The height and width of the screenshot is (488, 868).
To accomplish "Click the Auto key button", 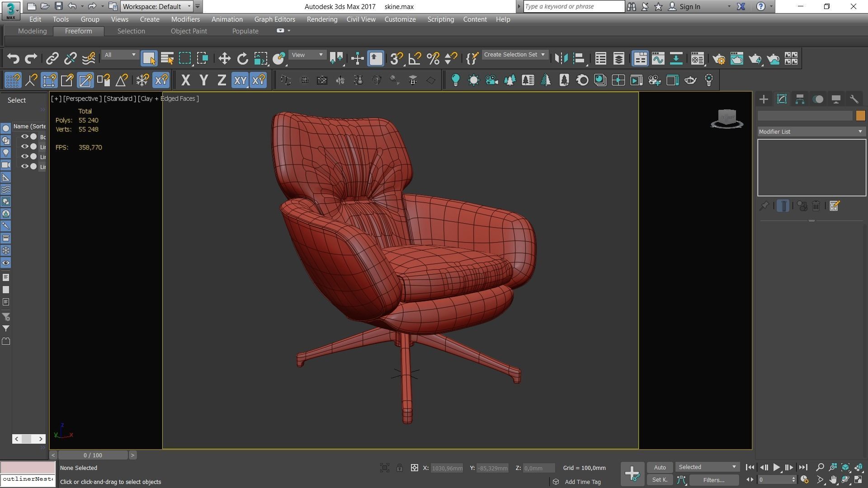I will (x=660, y=468).
